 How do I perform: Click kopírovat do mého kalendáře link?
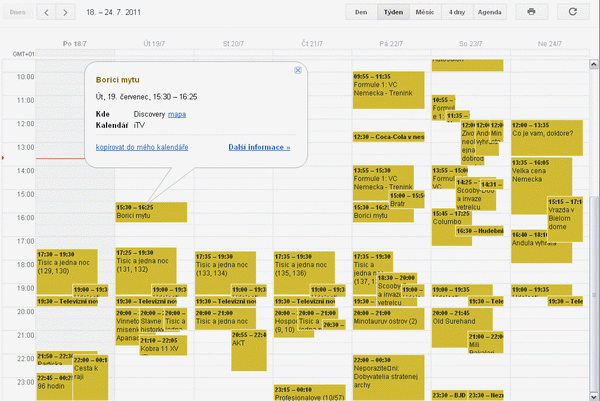point(142,147)
